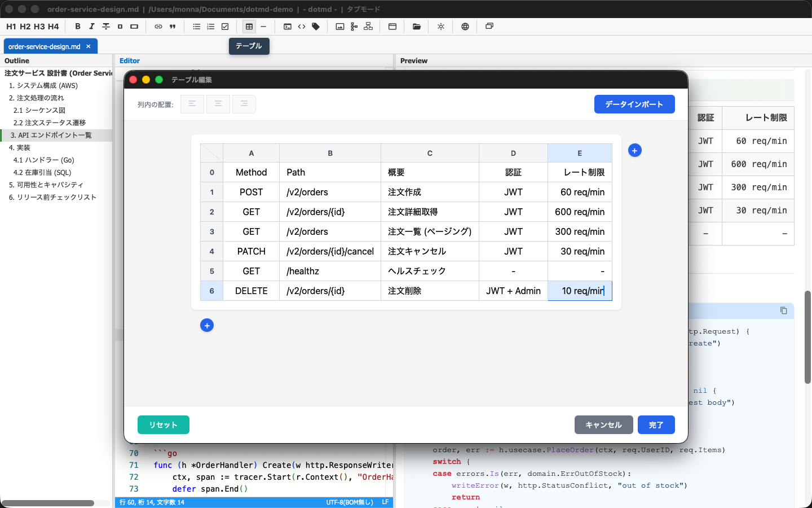
Task: Select row 3 header in the table editor
Action: pyautogui.click(x=212, y=231)
